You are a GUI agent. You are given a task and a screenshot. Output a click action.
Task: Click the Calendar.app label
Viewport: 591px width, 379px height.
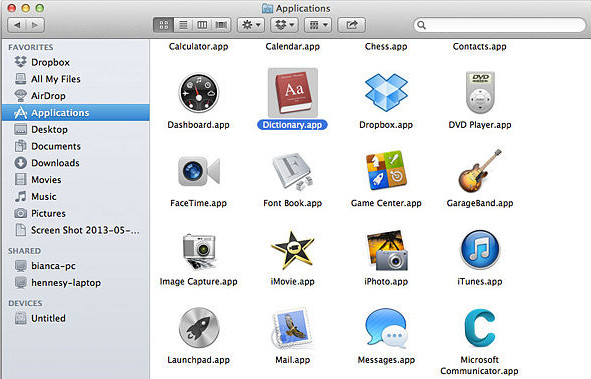(x=292, y=46)
